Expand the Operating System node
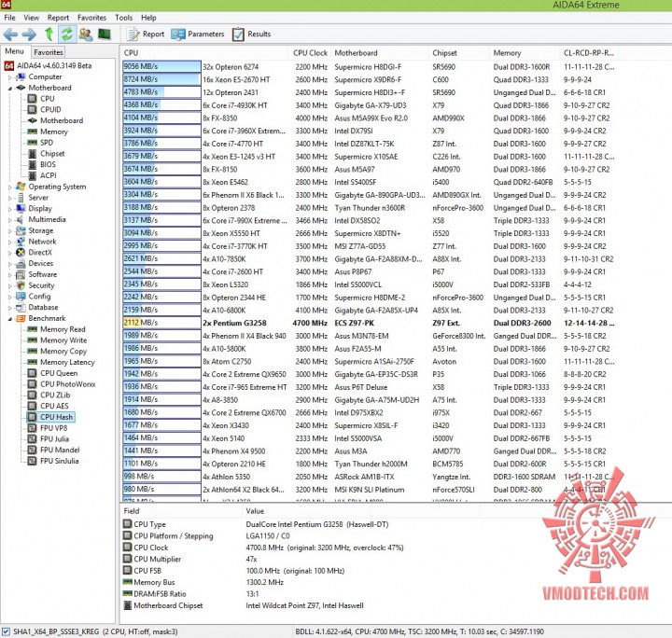This screenshot has height=638, width=672. click(10, 187)
